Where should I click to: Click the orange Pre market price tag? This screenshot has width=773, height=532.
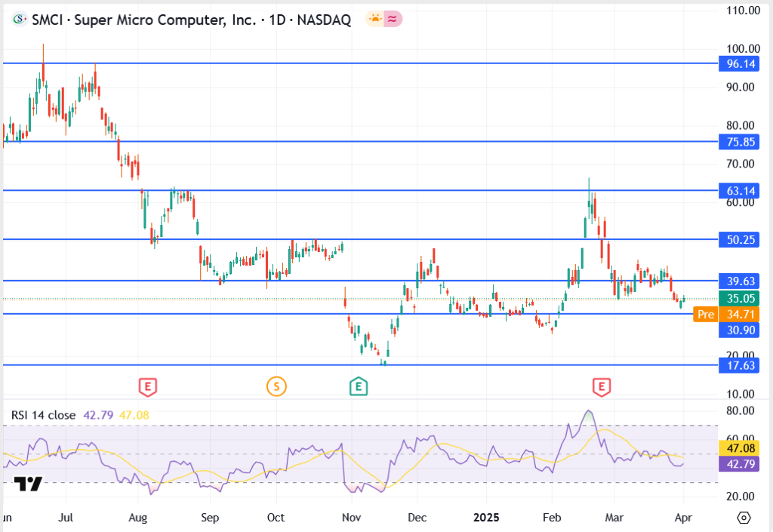[706, 315]
